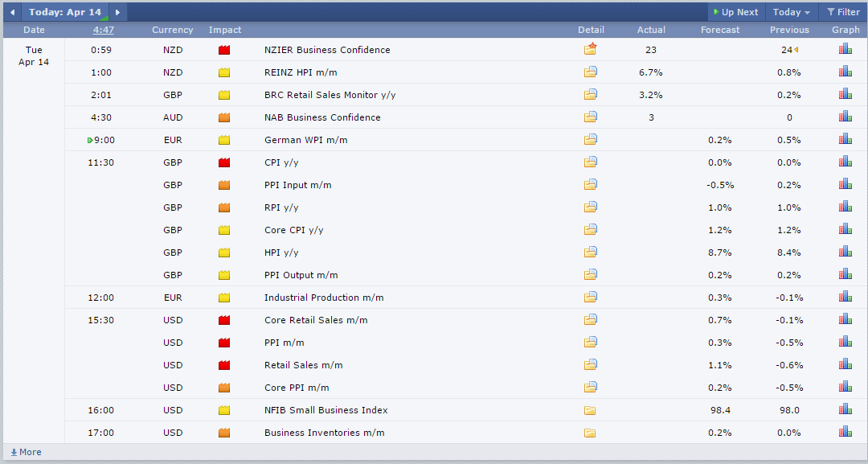Click yellow impact icon for Core CPI y/y

224,230
